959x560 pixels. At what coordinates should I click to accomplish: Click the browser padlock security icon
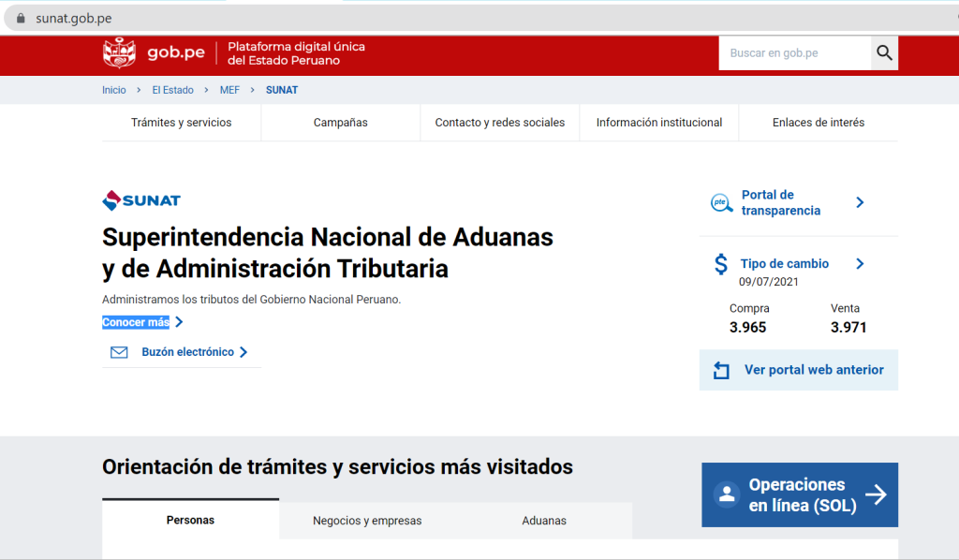(21, 19)
